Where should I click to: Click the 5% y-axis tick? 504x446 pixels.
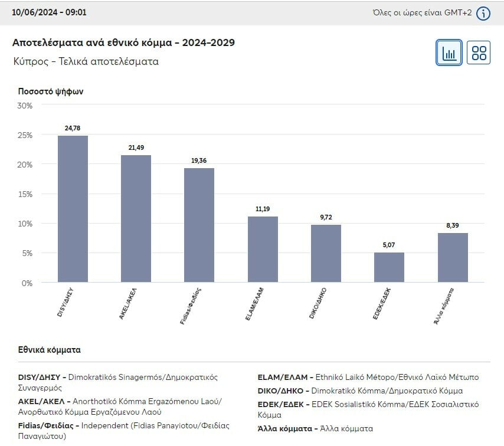coord(27,254)
